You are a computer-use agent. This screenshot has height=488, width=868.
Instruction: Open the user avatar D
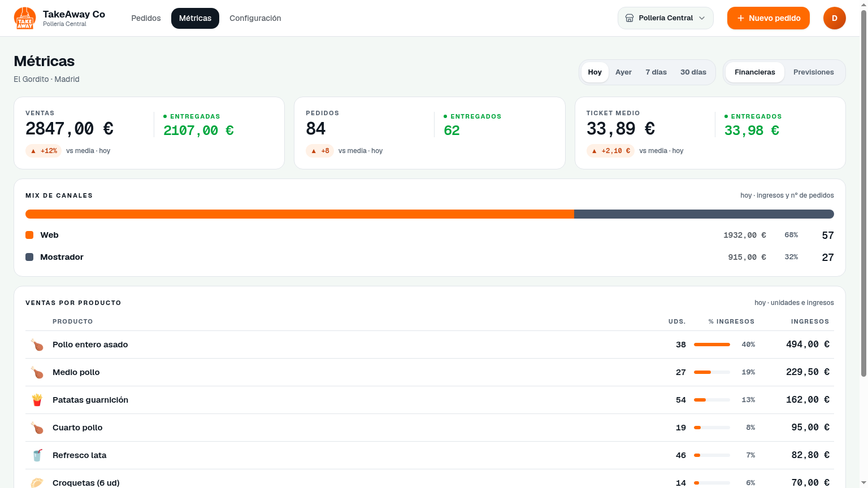click(834, 18)
